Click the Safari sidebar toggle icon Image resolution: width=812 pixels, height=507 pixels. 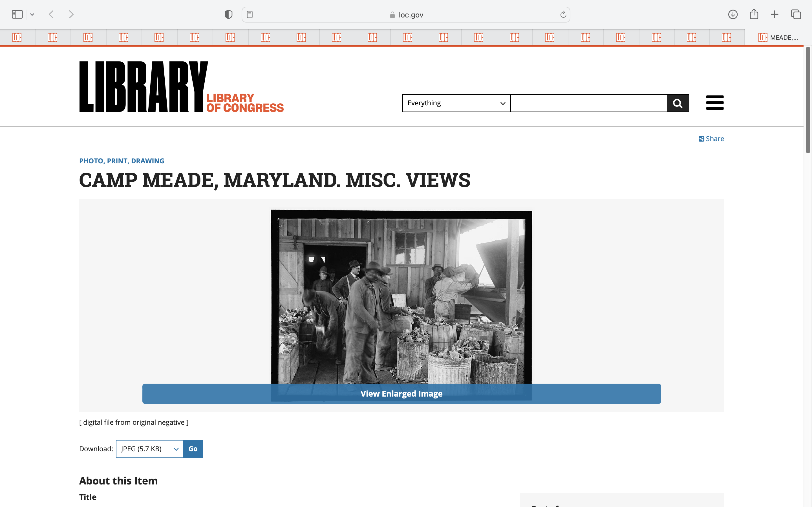(x=17, y=14)
